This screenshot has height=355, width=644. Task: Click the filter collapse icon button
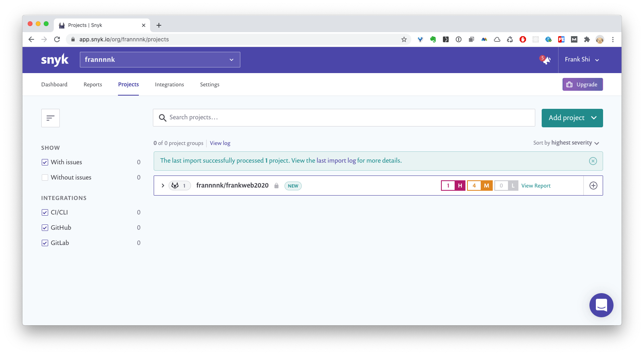[51, 118]
